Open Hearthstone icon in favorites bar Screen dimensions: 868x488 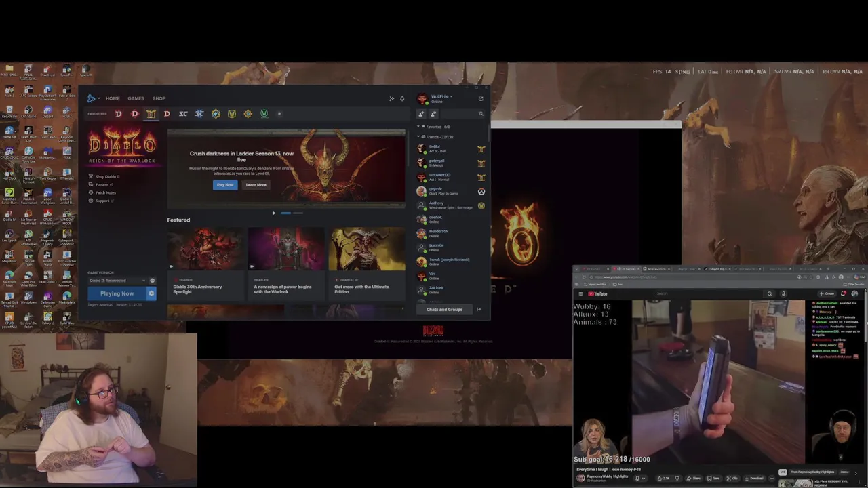(248, 114)
